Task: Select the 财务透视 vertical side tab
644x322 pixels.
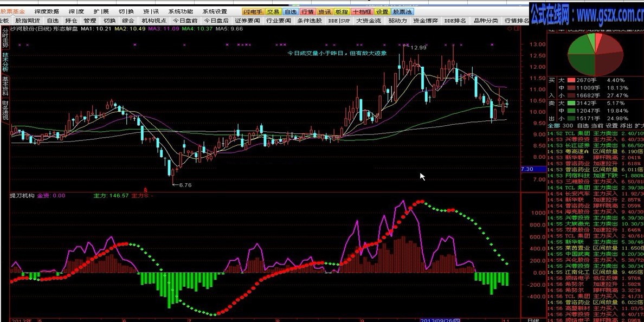Action: point(5,110)
